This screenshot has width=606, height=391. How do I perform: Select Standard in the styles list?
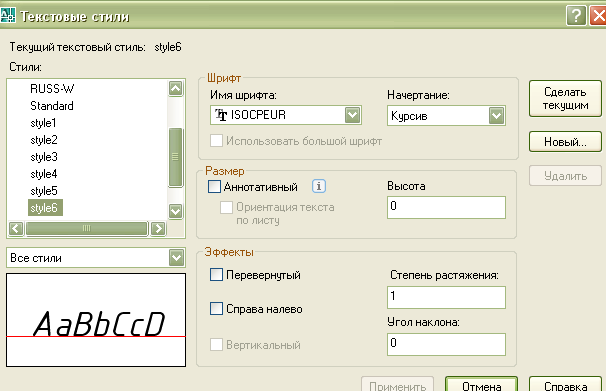coord(52,106)
